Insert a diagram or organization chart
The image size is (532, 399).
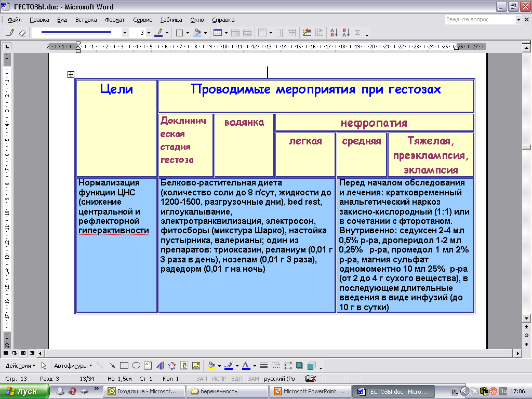[x=172, y=365]
